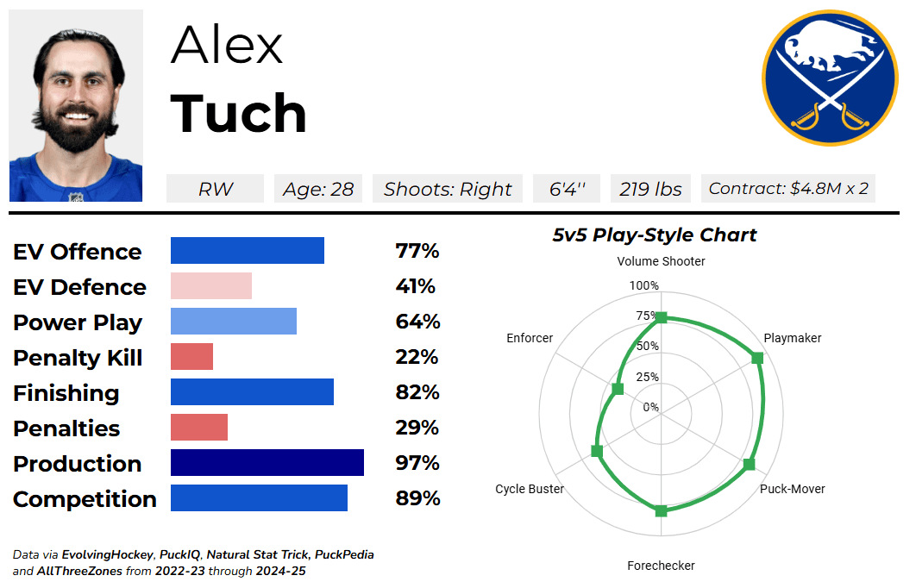
Task: Click the RW position badge
Action: pyautogui.click(x=215, y=189)
